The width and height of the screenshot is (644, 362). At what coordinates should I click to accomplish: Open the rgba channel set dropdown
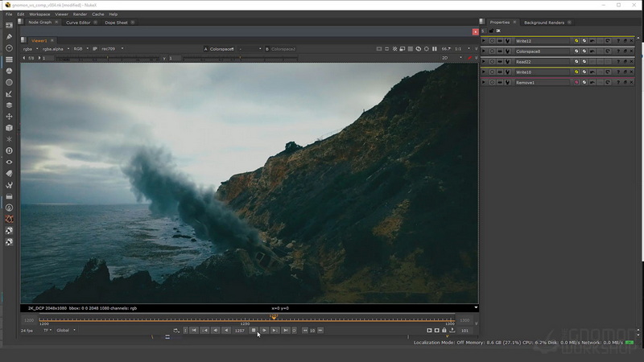coord(31,49)
